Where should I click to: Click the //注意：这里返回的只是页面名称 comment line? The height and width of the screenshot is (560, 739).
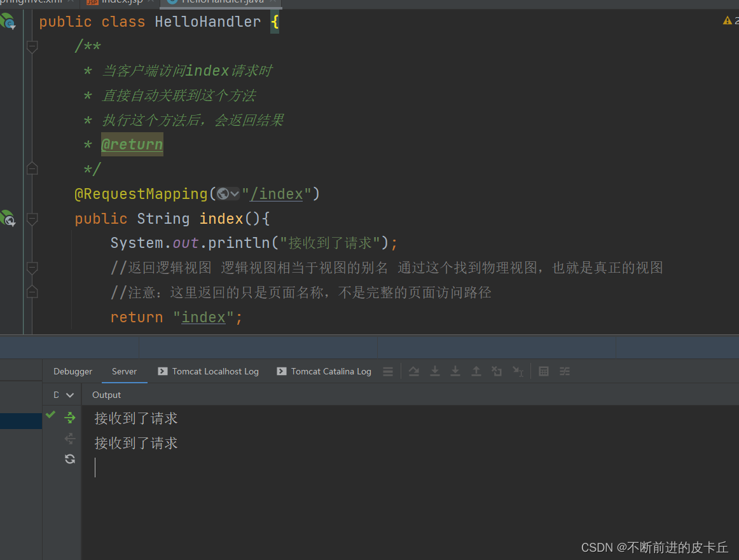click(x=301, y=292)
